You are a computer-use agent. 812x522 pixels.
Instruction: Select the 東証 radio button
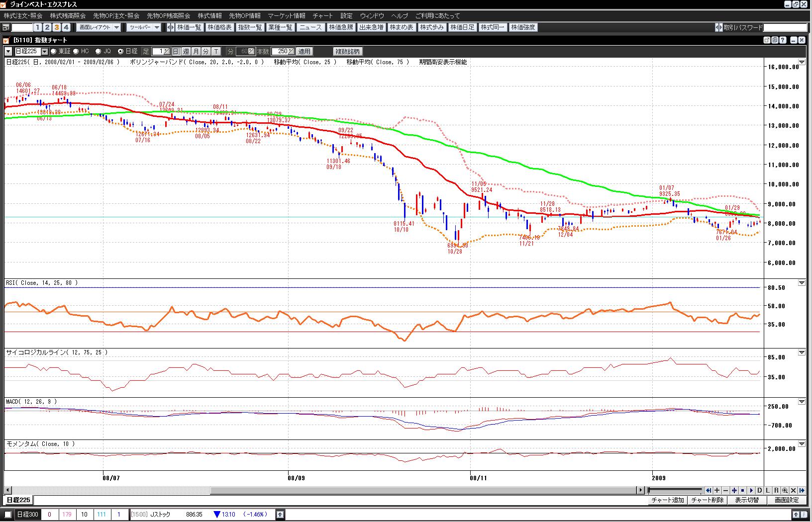54,51
